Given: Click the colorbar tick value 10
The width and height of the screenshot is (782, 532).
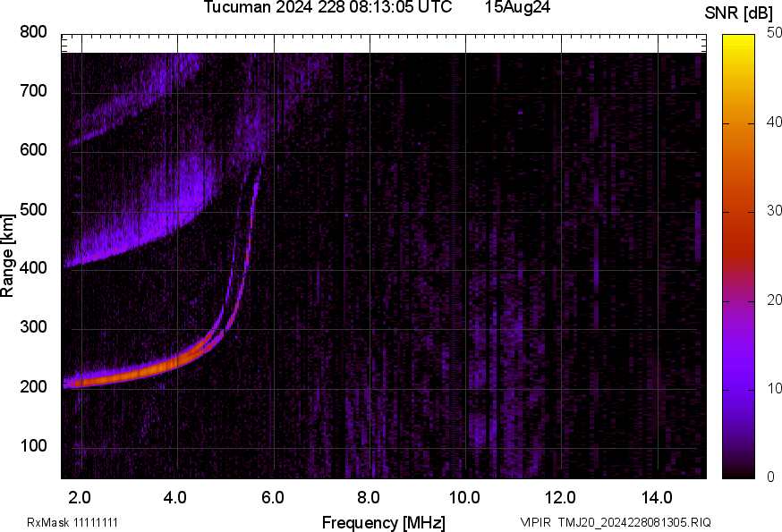Looking at the screenshot, I should point(774,389).
